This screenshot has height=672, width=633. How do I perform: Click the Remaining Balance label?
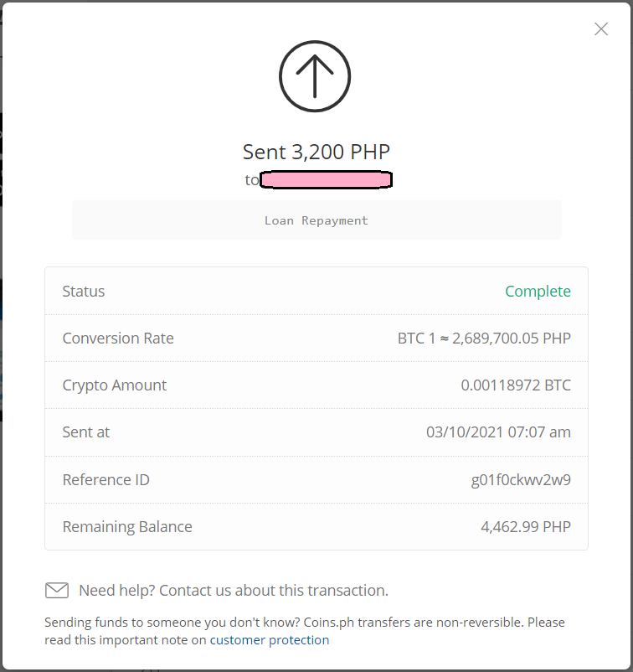pos(127,527)
